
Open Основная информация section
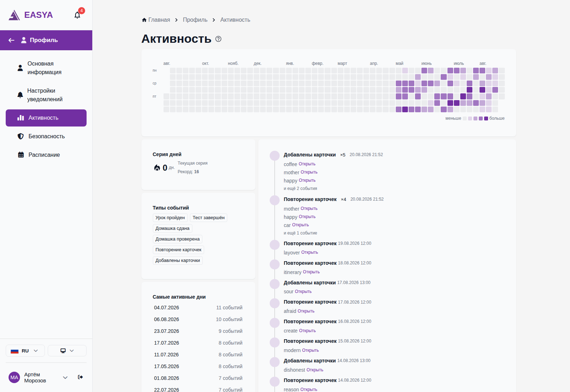click(46, 68)
